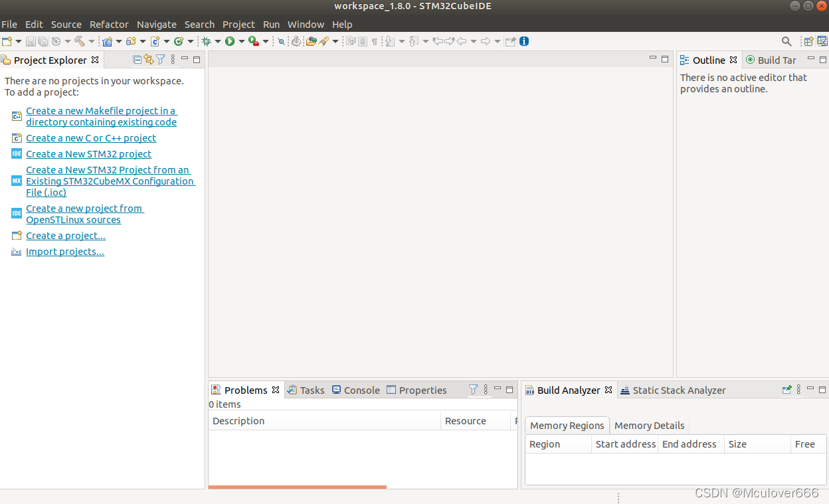Click the Pin Editor toolbar icon
The height and width of the screenshot is (504, 829).
[x=510, y=41]
